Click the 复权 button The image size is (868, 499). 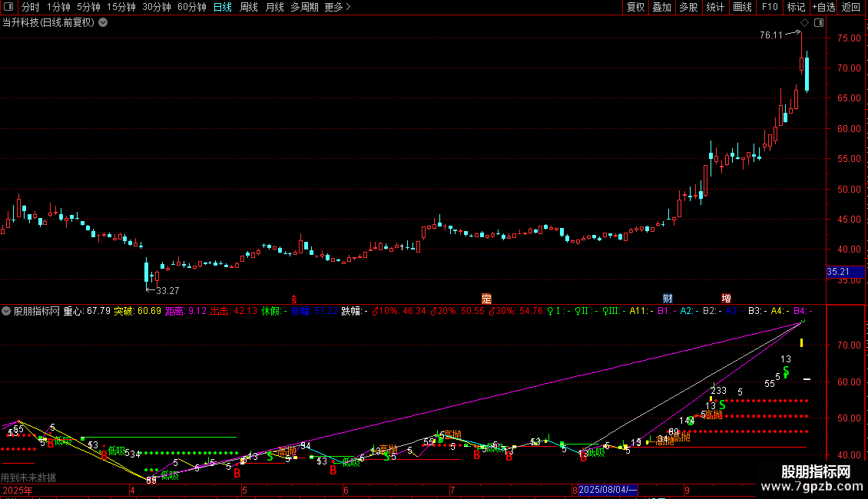pyautogui.click(x=635, y=7)
